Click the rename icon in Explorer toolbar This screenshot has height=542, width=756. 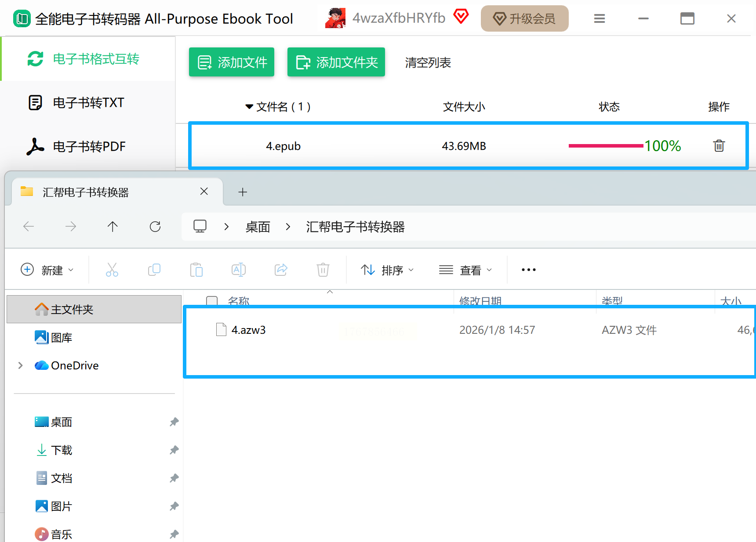tap(239, 270)
